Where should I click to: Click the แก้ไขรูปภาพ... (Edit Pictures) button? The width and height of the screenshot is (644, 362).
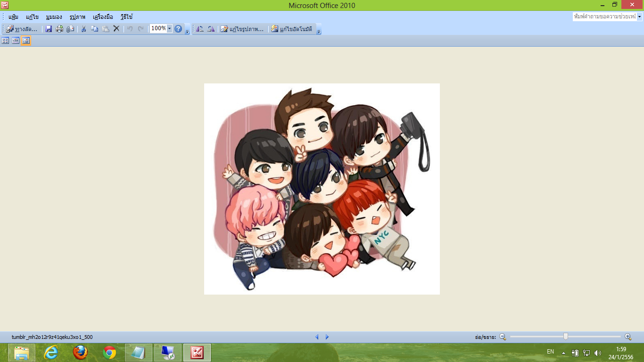click(x=242, y=29)
